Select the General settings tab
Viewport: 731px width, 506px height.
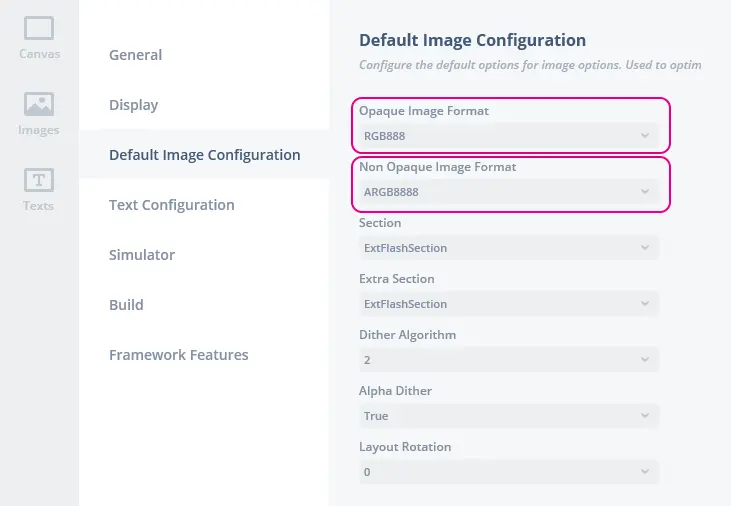[x=135, y=55]
